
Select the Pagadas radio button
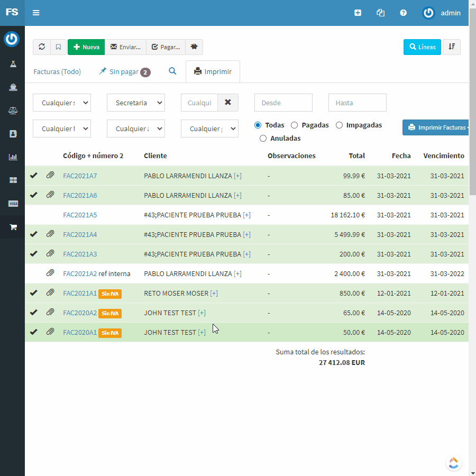point(295,125)
